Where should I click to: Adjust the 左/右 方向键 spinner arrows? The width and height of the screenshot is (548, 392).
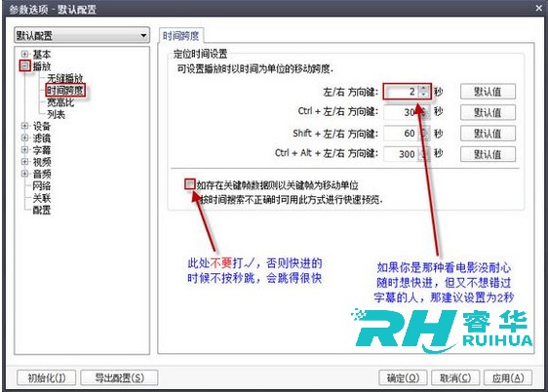(424, 92)
